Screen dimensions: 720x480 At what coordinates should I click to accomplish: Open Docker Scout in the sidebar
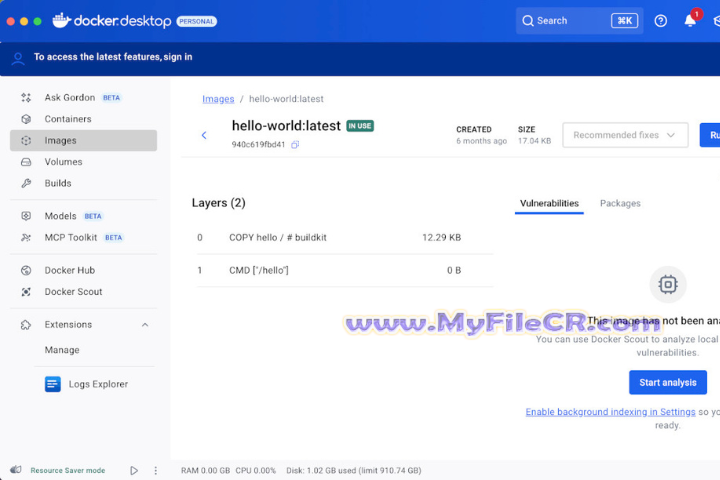click(84, 292)
